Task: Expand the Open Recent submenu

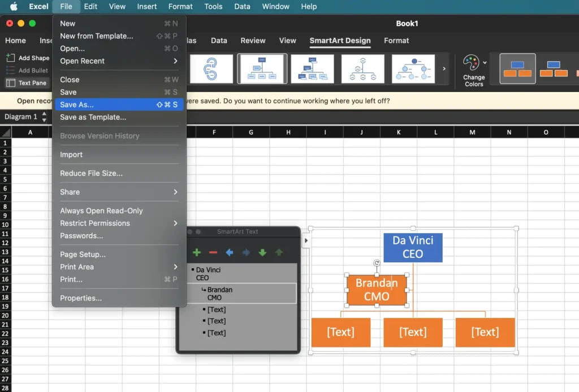Action: click(119, 61)
